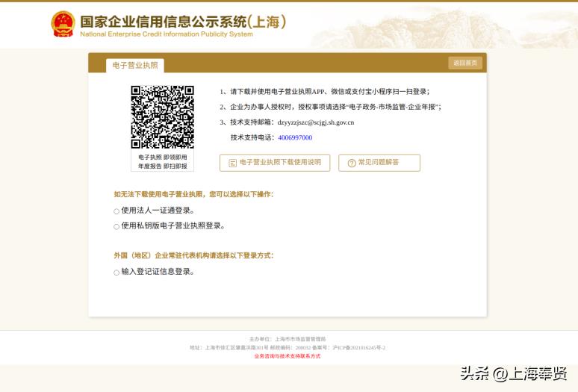The image size is (578, 392).
Task: Click National Enterprise Credit Information Publicity System subtitle
Action: [167, 34]
